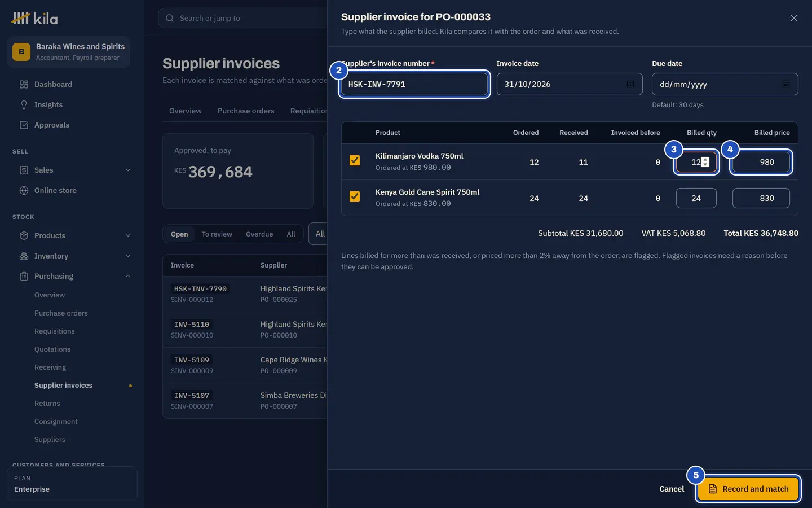812x508 pixels.
Task: Click the Due date input field
Action: (x=725, y=84)
